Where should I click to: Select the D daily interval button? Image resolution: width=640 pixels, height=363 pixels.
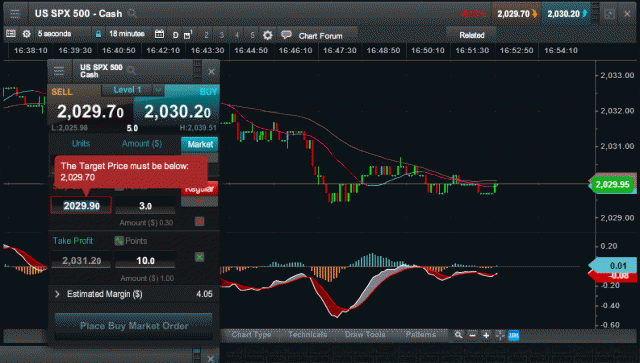click(176, 35)
